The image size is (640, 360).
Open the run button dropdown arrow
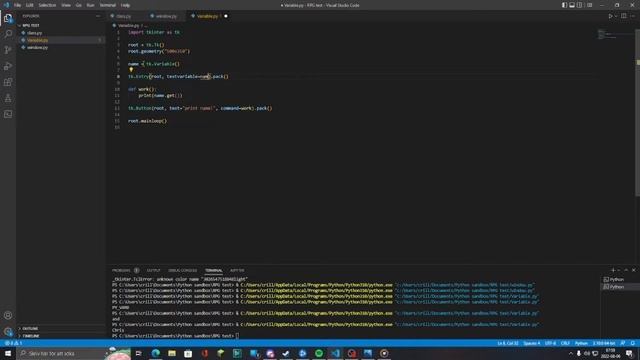pos(616,16)
